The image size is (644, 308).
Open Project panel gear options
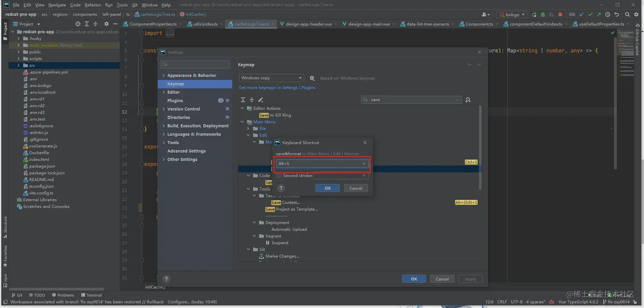106,24
